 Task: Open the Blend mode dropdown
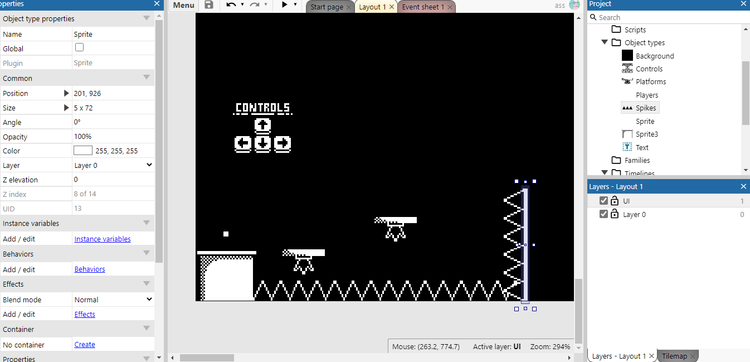coord(113,299)
